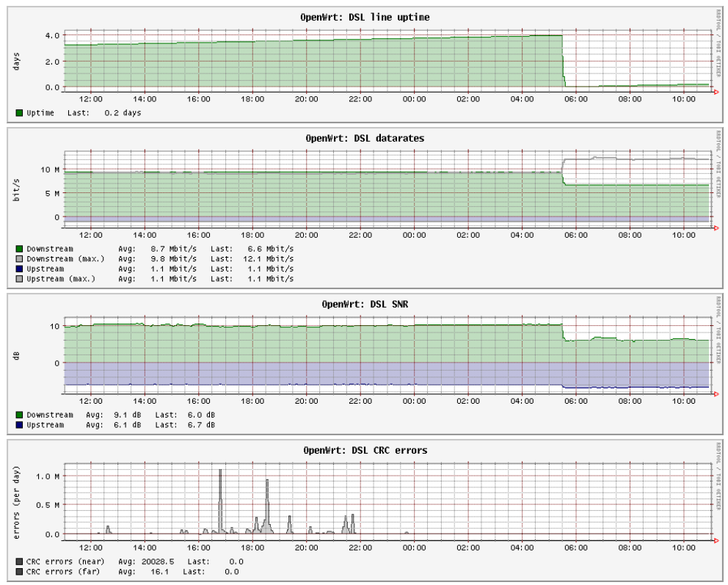Image resolution: width=728 pixels, height=585 pixels.
Task: Click the gray Upstream (max.) legend swatch
Action: coord(19,279)
